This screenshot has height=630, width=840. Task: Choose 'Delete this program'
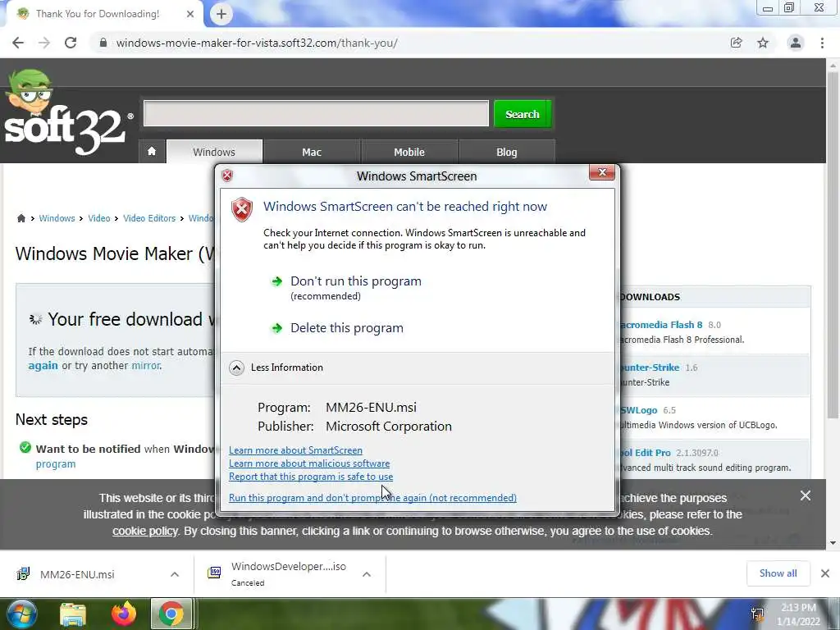point(347,328)
